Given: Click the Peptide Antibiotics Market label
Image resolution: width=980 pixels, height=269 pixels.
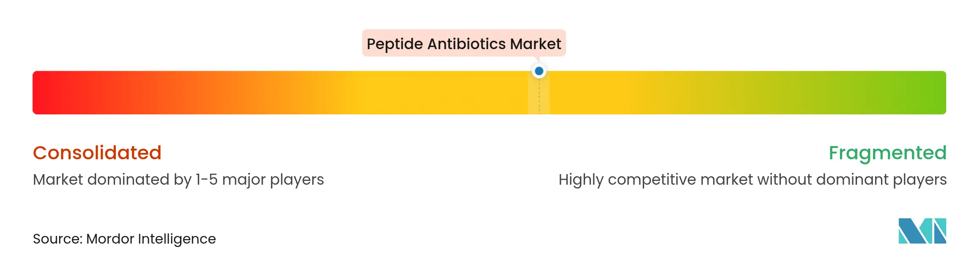Looking at the screenshot, I should [x=464, y=43].
